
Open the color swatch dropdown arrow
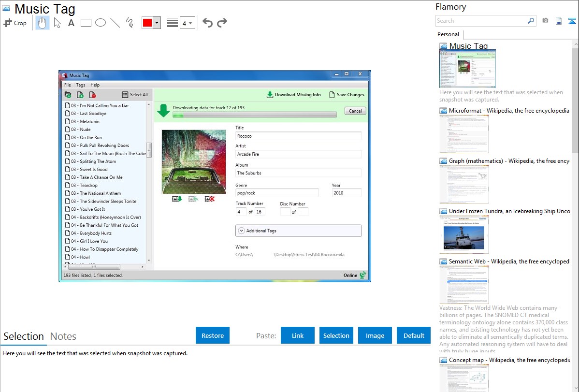tap(157, 23)
